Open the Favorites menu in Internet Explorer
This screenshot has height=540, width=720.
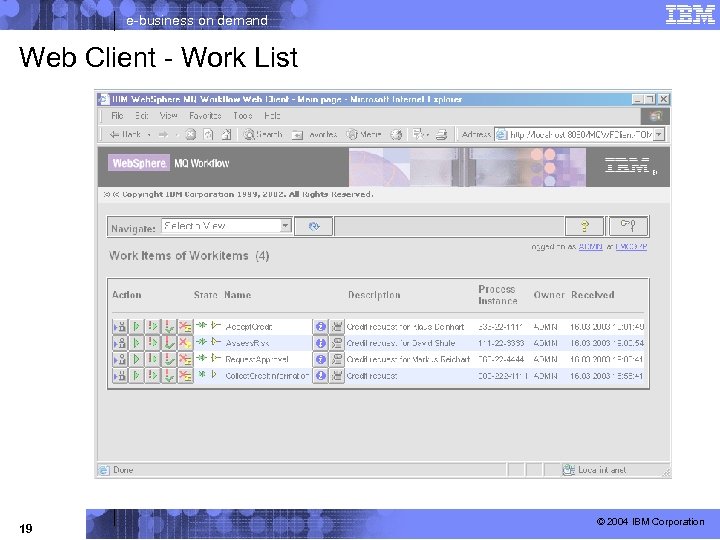205,116
